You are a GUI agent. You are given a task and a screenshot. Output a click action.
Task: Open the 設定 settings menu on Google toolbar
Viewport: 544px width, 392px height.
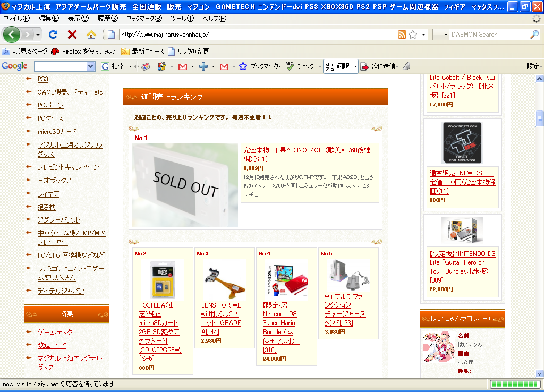(534, 66)
